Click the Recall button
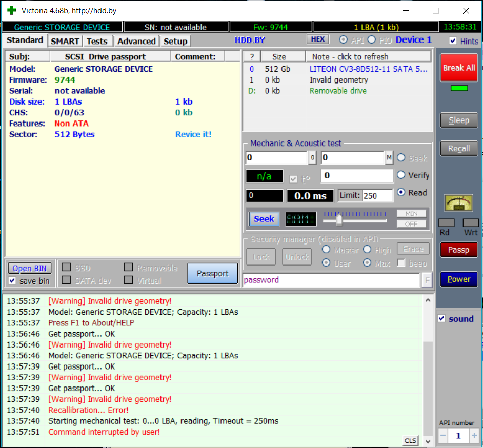483x448 pixels. (x=459, y=149)
